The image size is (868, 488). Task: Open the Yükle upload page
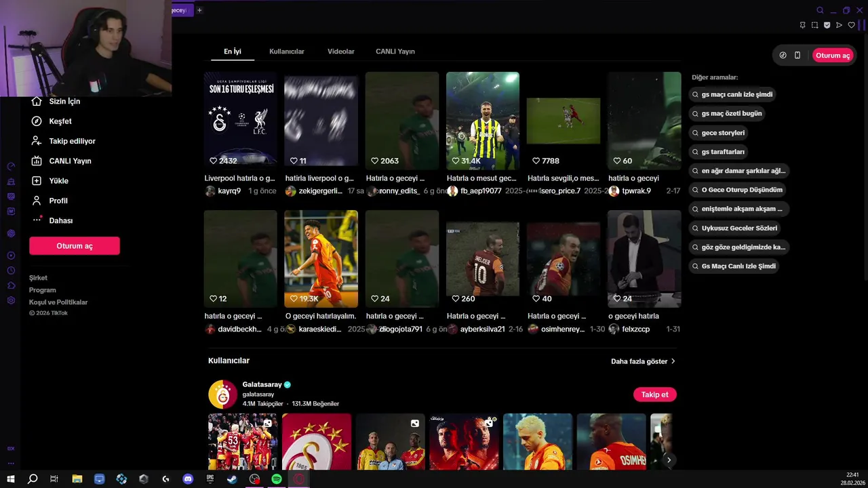[x=50, y=181]
